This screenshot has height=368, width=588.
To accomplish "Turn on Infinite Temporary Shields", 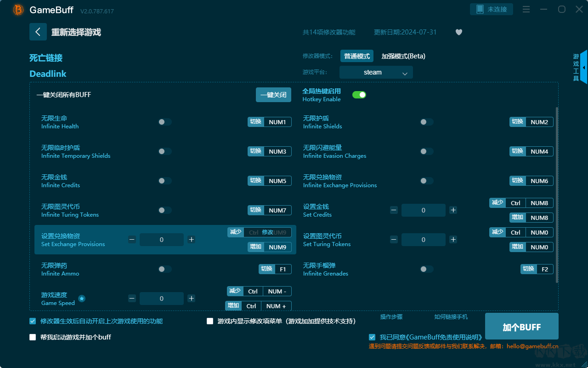I will click(165, 151).
